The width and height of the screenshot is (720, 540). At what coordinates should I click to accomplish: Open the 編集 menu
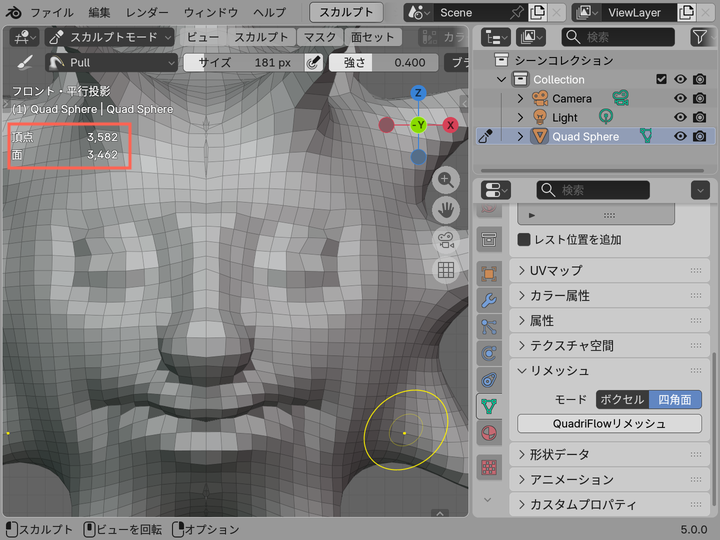99,12
